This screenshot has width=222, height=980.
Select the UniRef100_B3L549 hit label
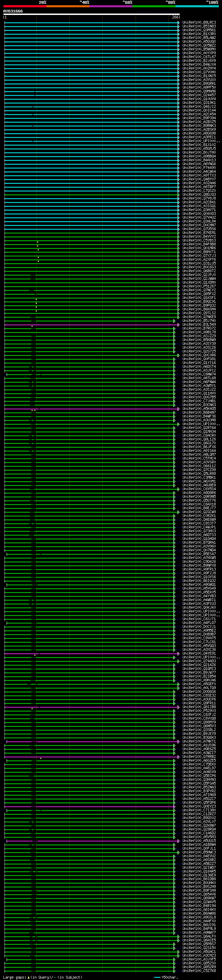tap(199, 324)
